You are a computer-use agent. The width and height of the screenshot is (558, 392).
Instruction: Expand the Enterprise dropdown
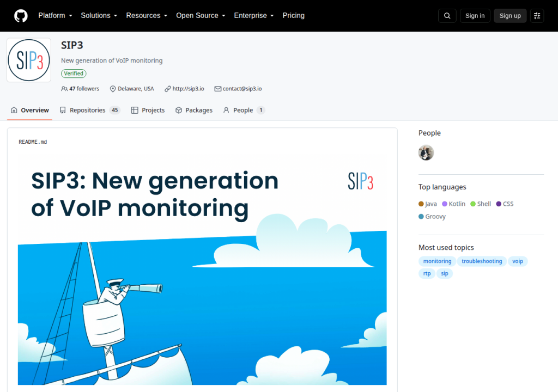coord(254,16)
